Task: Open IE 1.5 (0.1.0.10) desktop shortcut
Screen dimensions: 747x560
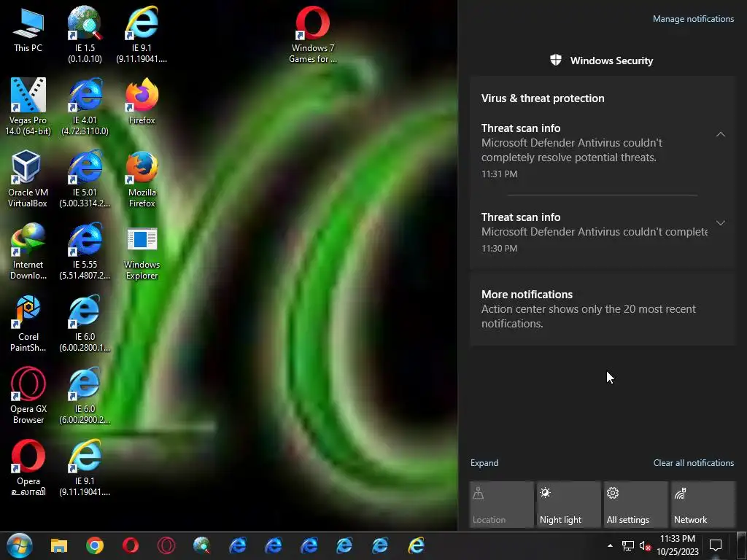Action: 85,34
